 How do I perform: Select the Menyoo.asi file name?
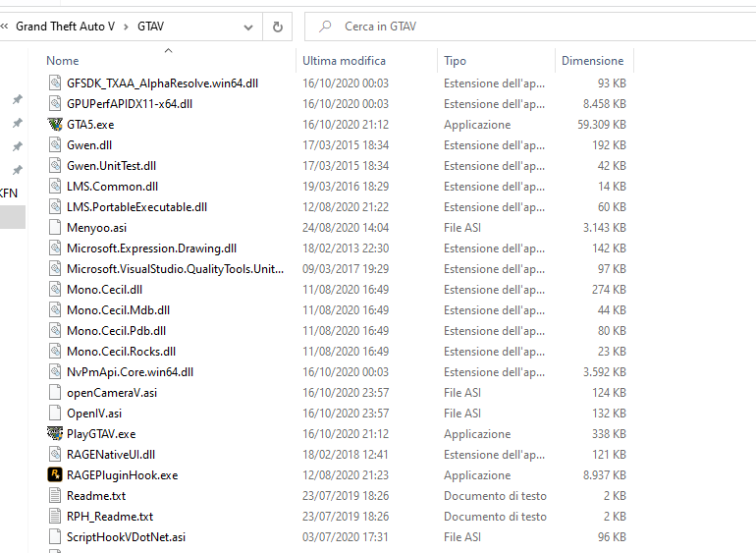(x=96, y=228)
